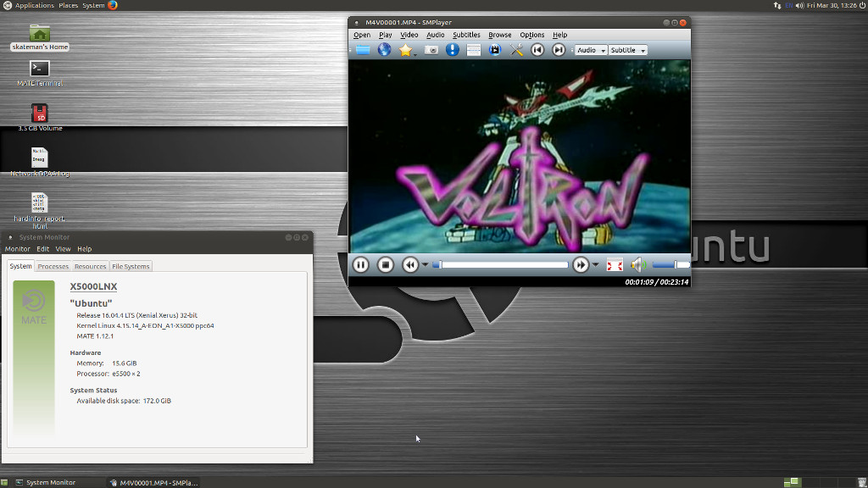The height and width of the screenshot is (488, 868).
Task: Open the Options menu in SMPlayer
Action: tap(532, 35)
